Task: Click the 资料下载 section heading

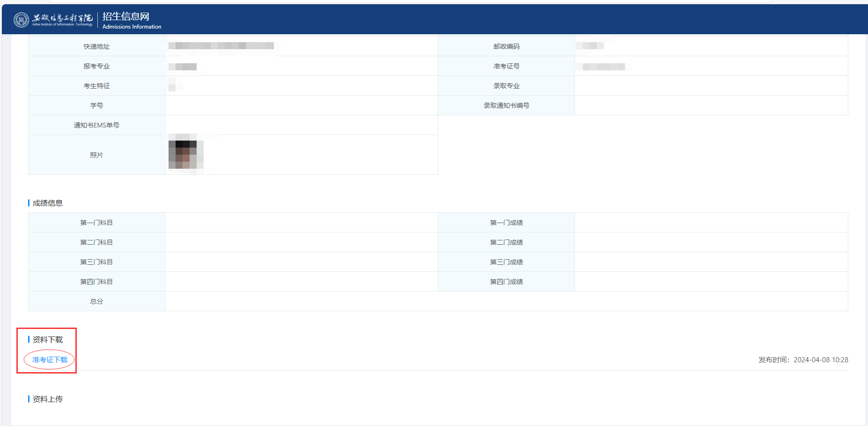Action: tap(47, 339)
